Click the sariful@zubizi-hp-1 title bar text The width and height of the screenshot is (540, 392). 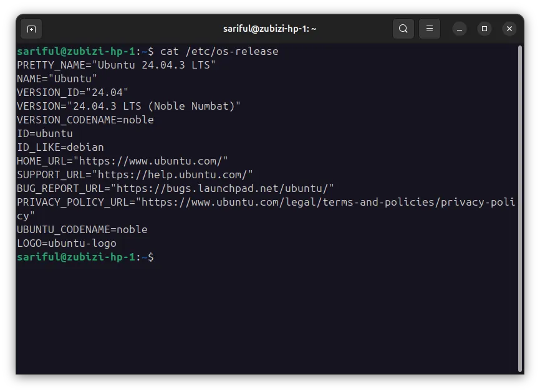pos(270,29)
